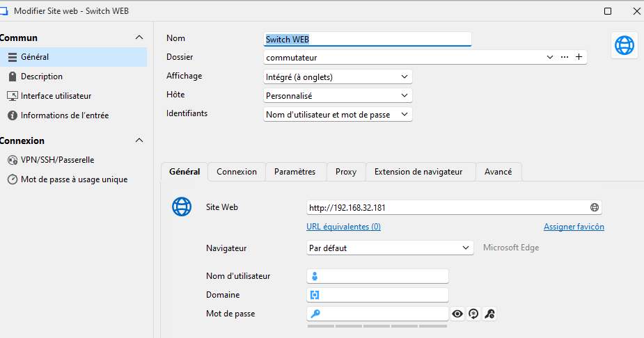Viewport: 644px width, 338px height.
Task: Click the one-time password clock icon
Action: coord(13,179)
